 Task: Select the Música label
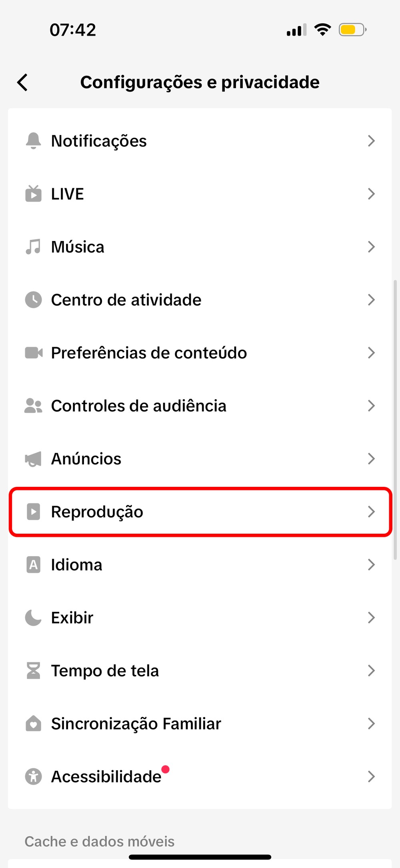(x=78, y=247)
